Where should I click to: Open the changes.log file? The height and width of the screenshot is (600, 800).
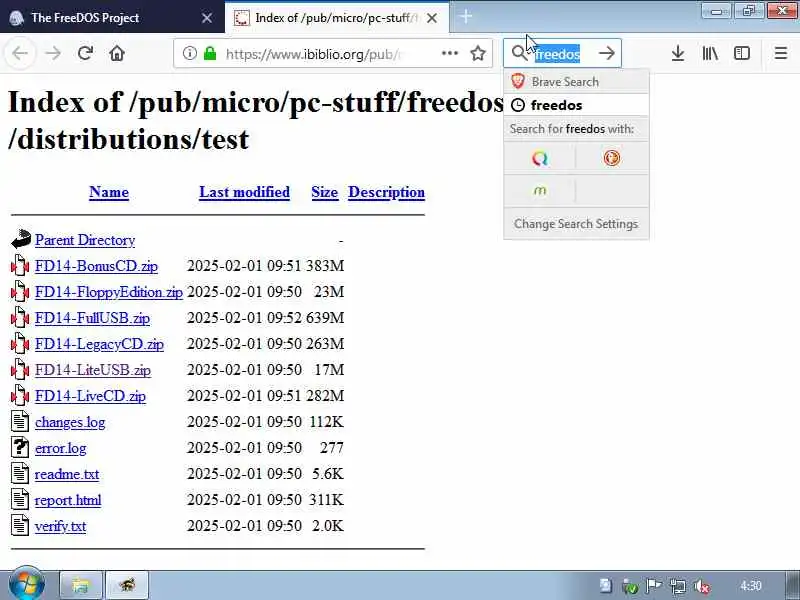tap(70, 422)
